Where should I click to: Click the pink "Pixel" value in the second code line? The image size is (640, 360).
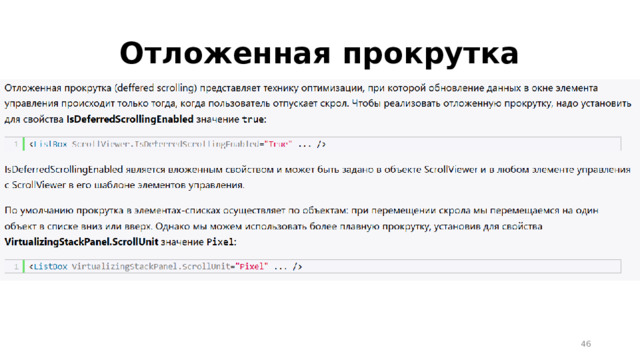[252, 267]
